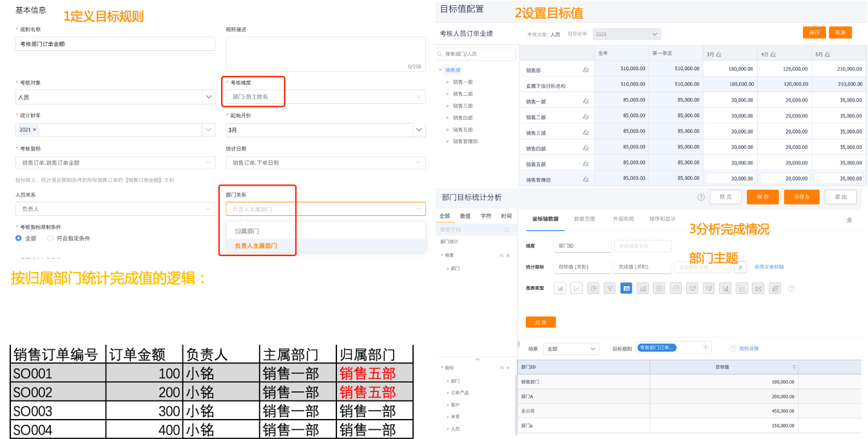Open the 起始月份 dropdown showing 3月

pyautogui.click(x=419, y=130)
